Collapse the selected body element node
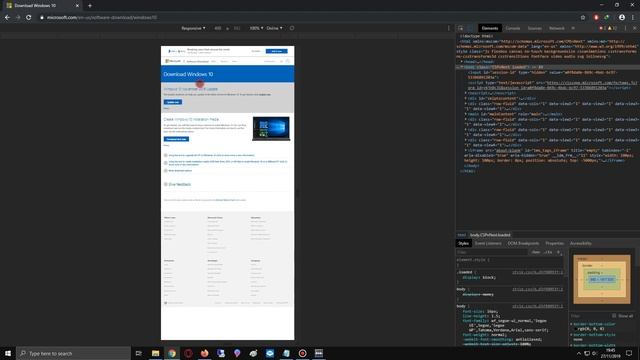This screenshot has width=640, height=360. point(462,67)
